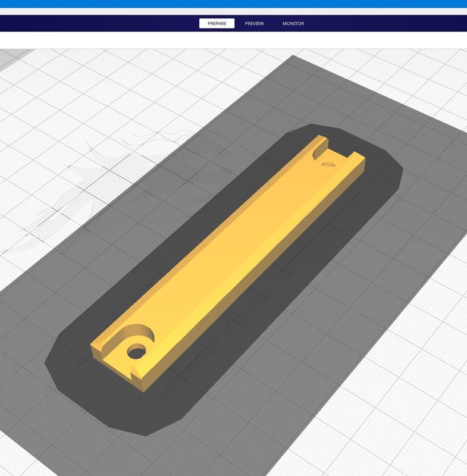Go to the MONITOR stage tab
This screenshot has height=476, width=467.
[x=293, y=23]
